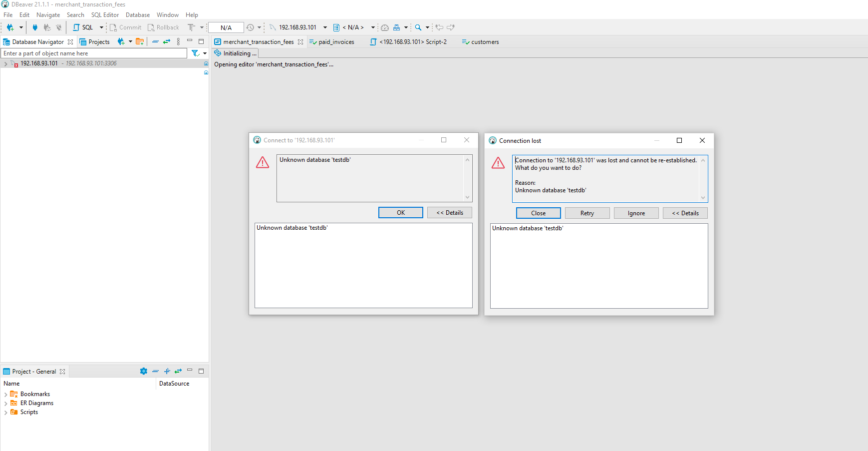Select the Disconnect icon

pyautogui.click(x=58, y=27)
